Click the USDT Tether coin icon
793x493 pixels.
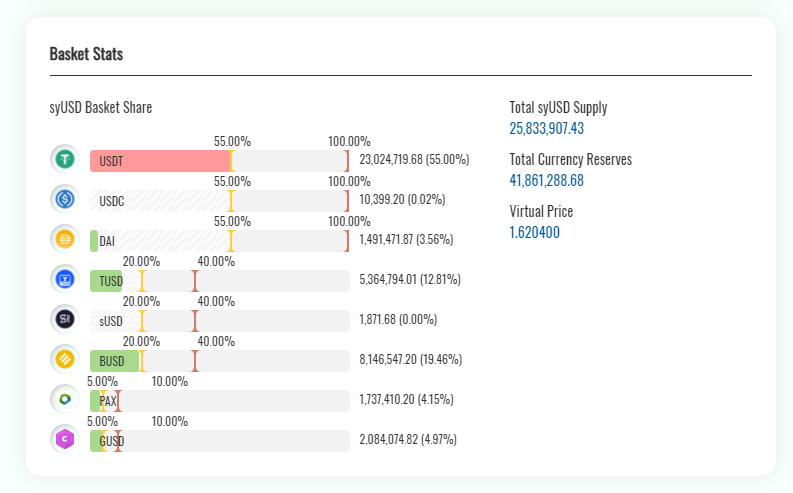tap(64, 159)
